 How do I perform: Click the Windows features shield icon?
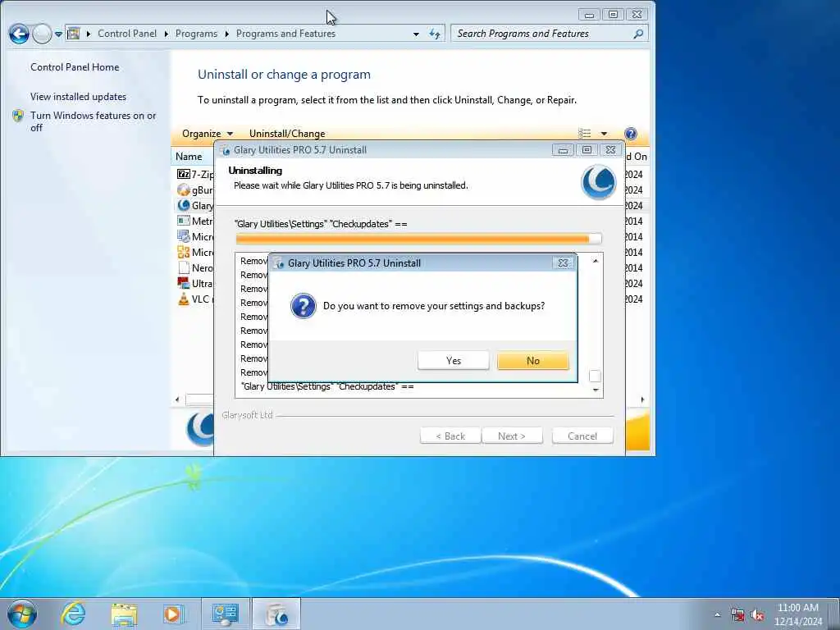tap(18, 116)
